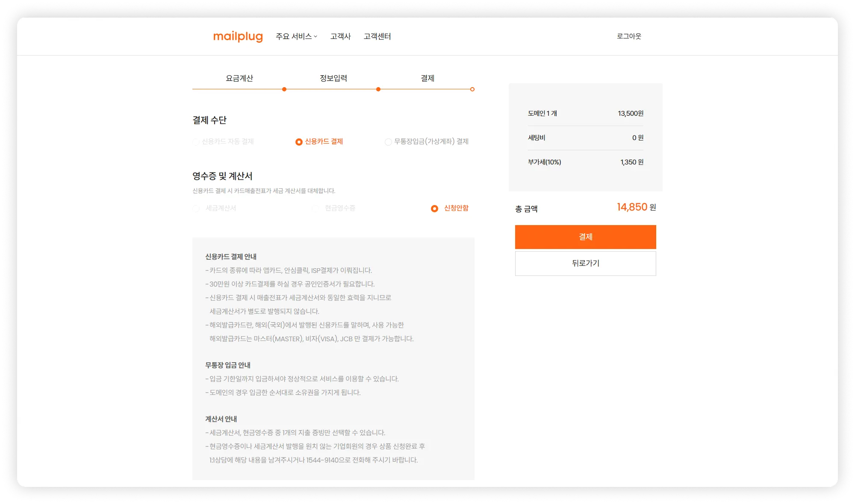Select 무통장입금(가상계좌) 결제 radio option
The height and width of the screenshot is (504, 855).
point(388,142)
